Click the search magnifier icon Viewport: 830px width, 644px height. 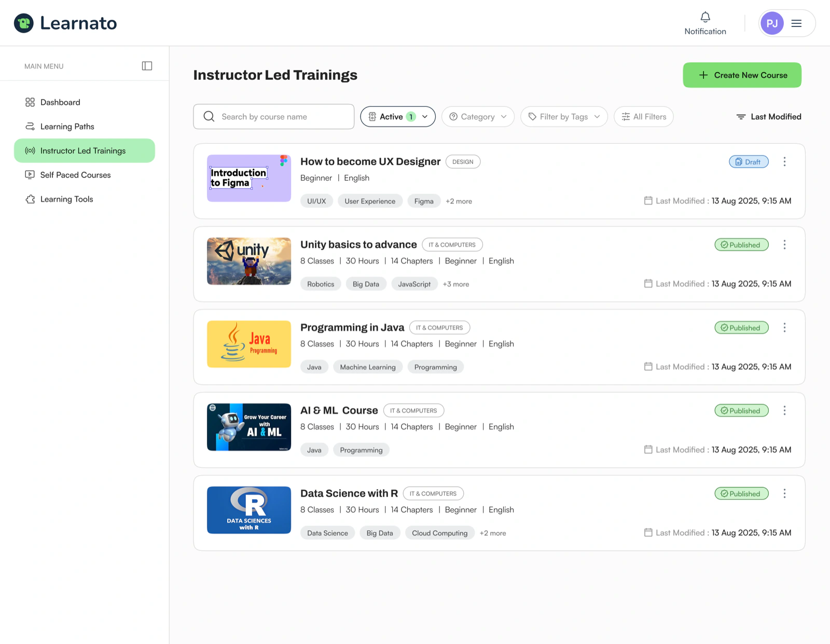coord(209,117)
